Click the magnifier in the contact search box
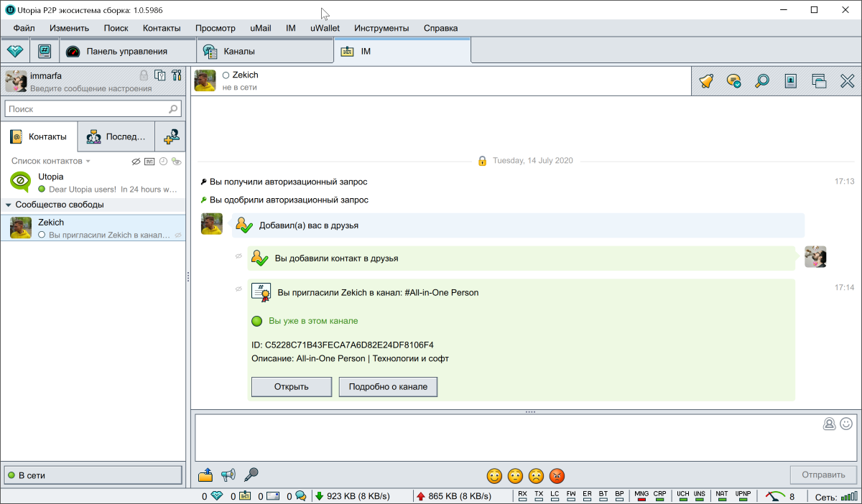This screenshot has height=504, width=862. pos(173,109)
